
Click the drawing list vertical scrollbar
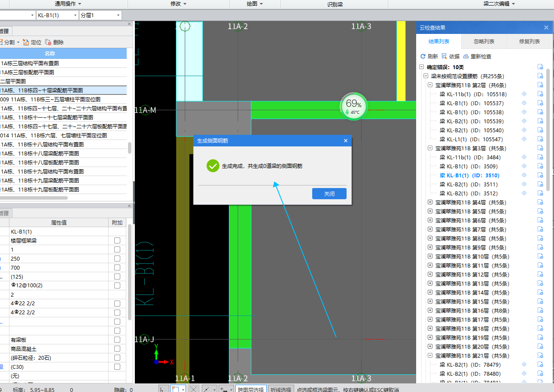(x=130, y=148)
